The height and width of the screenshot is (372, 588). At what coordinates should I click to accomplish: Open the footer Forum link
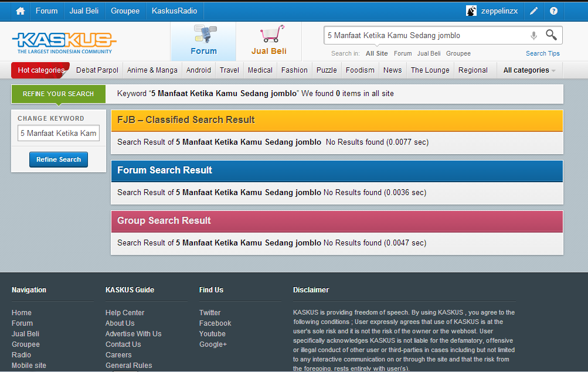pos(22,323)
